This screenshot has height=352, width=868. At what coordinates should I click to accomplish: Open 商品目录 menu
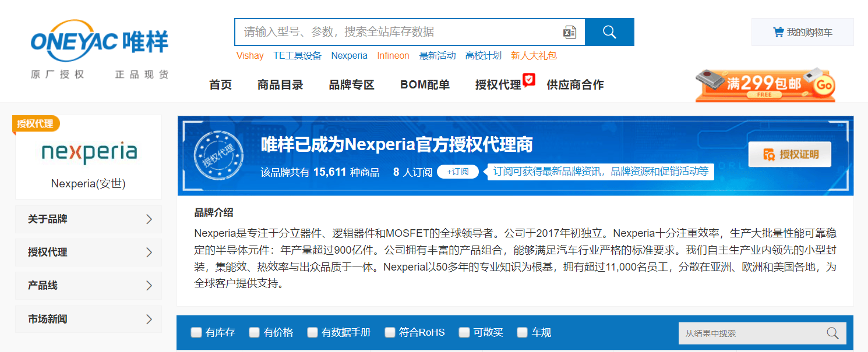280,85
